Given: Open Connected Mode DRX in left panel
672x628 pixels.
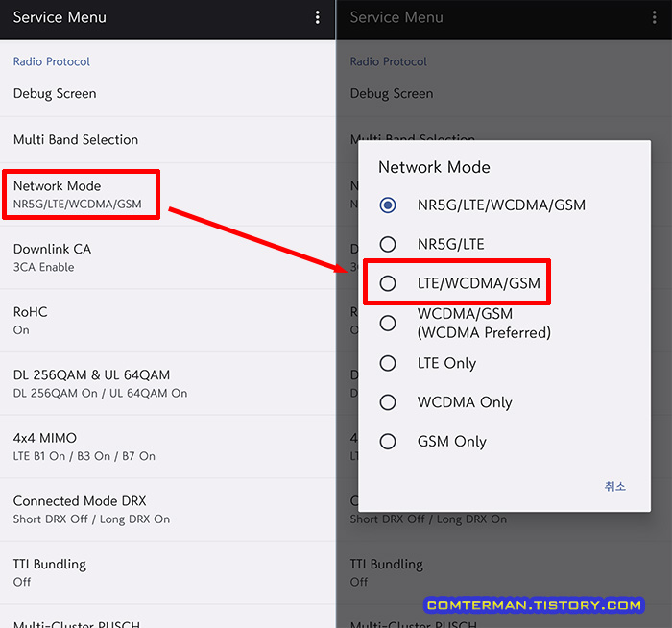Looking at the screenshot, I should [x=168, y=510].
